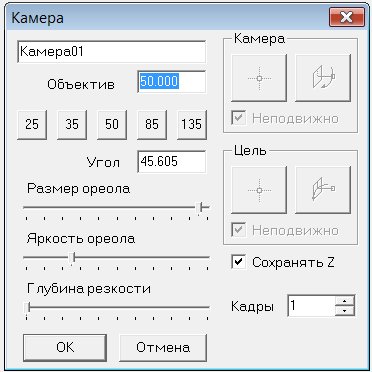Image resolution: width=372 pixels, height=372 pixels.
Task: Click the camera position crosshair icon in the Камера group
Action: point(259,78)
